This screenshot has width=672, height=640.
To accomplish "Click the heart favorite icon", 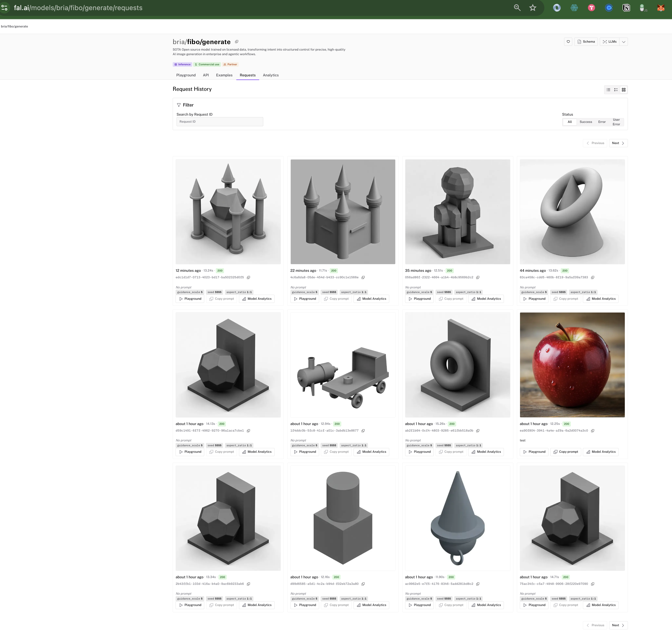I will (568, 42).
